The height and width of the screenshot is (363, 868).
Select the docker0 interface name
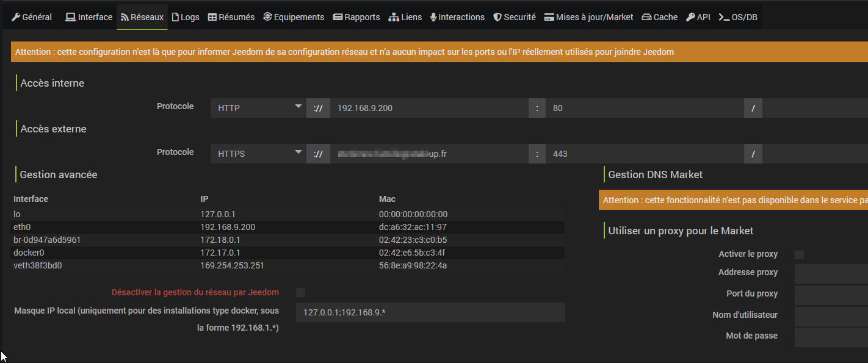(29, 253)
